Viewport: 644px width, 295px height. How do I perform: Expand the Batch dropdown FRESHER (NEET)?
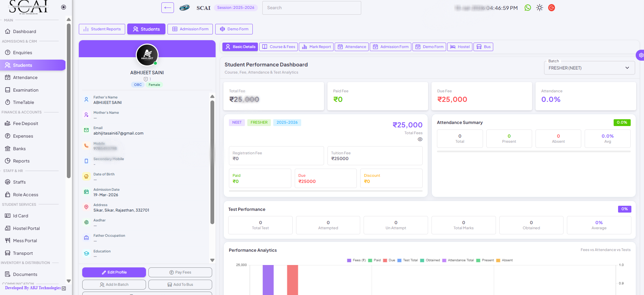(589, 68)
